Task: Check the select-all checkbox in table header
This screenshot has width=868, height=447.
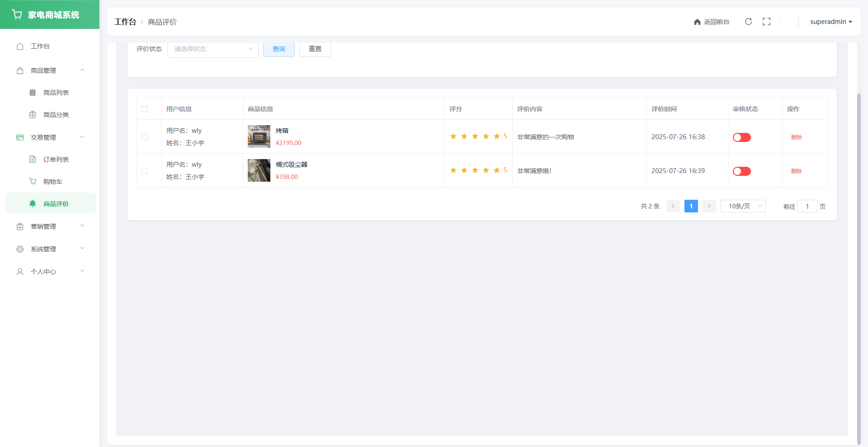Action: (145, 109)
